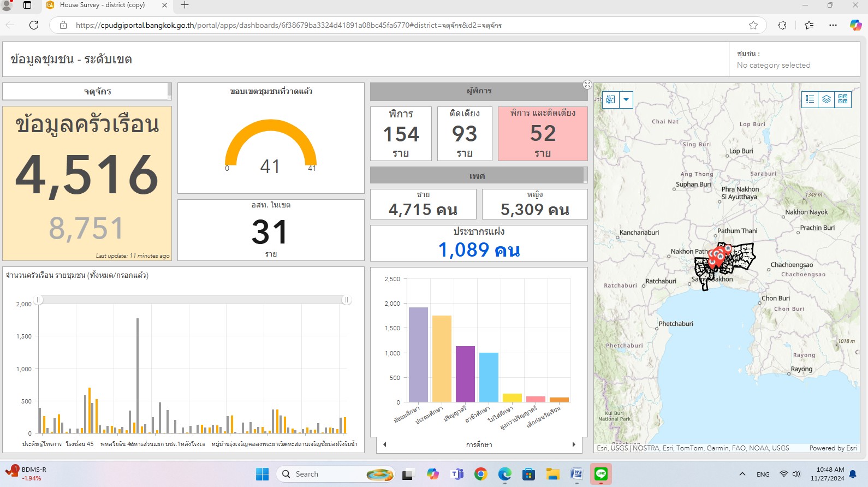This screenshot has width=868, height=487.
Task: Select the House Survey - district browser tab
Action: point(102,5)
